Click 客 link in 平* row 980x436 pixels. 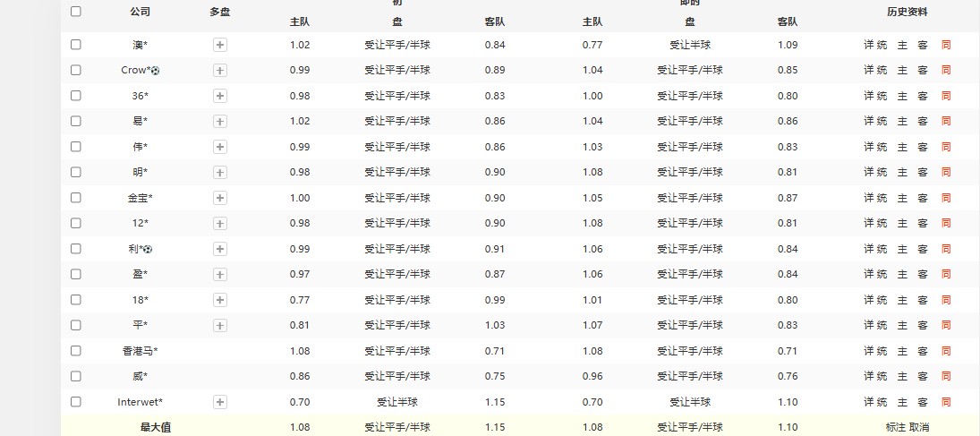pos(923,325)
